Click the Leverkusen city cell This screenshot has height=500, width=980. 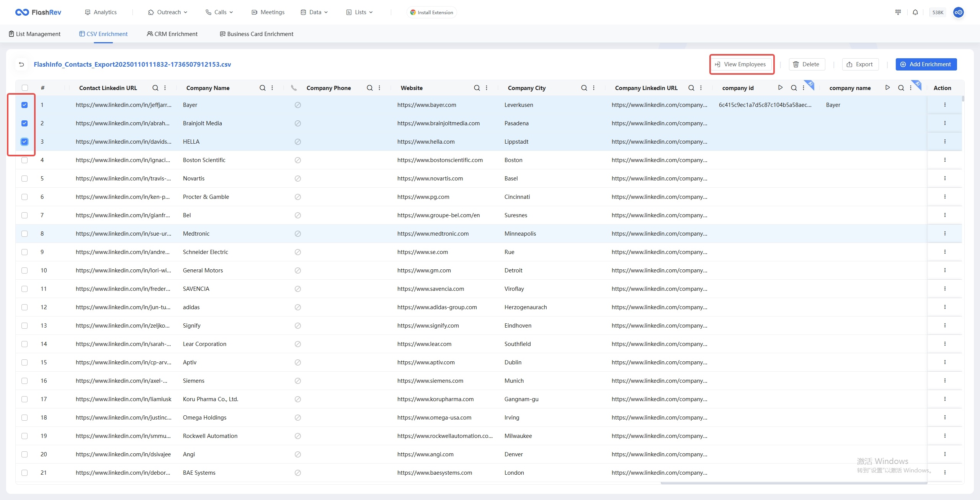point(519,105)
